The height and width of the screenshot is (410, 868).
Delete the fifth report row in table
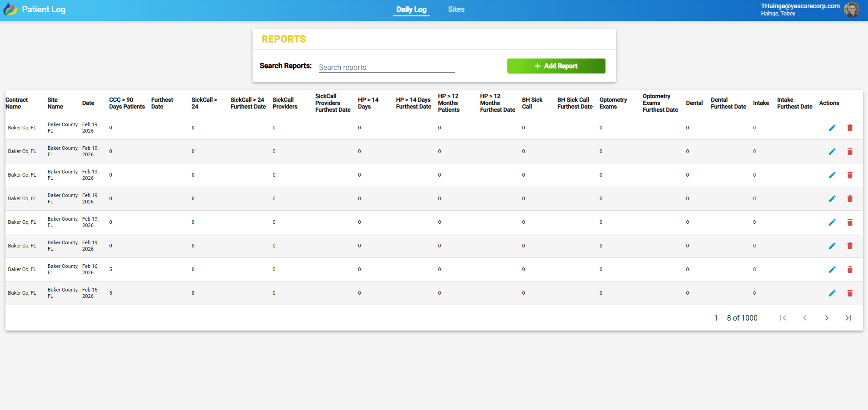[850, 222]
